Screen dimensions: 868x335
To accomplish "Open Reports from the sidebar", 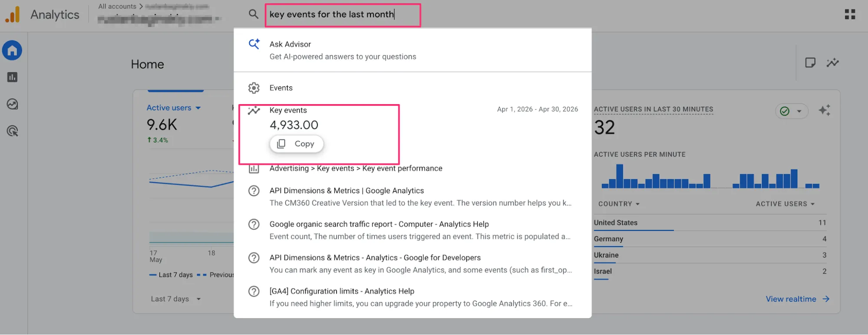I will [12, 77].
